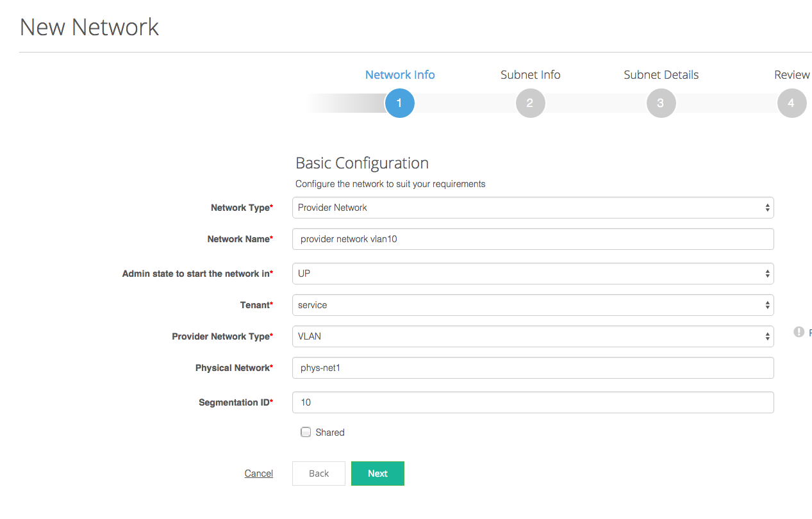Open the Network Type dropdown
This screenshot has height=519, width=812.
533,208
